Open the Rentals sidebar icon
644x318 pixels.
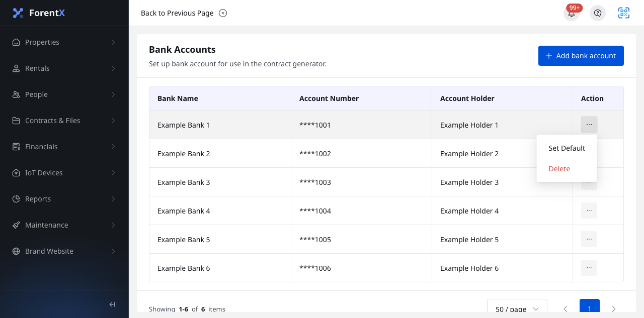(x=16, y=68)
